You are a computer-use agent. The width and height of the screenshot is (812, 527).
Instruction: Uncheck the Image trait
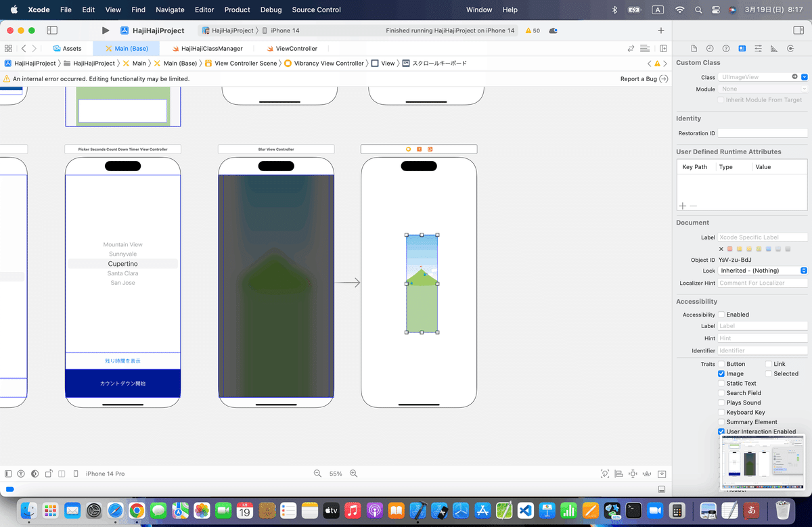click(721, 373)
